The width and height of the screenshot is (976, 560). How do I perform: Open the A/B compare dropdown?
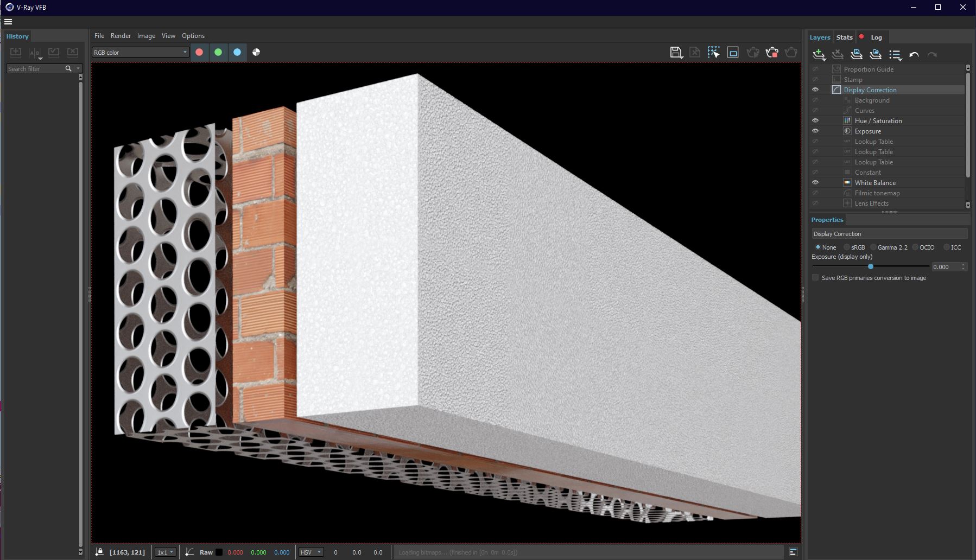35,53
